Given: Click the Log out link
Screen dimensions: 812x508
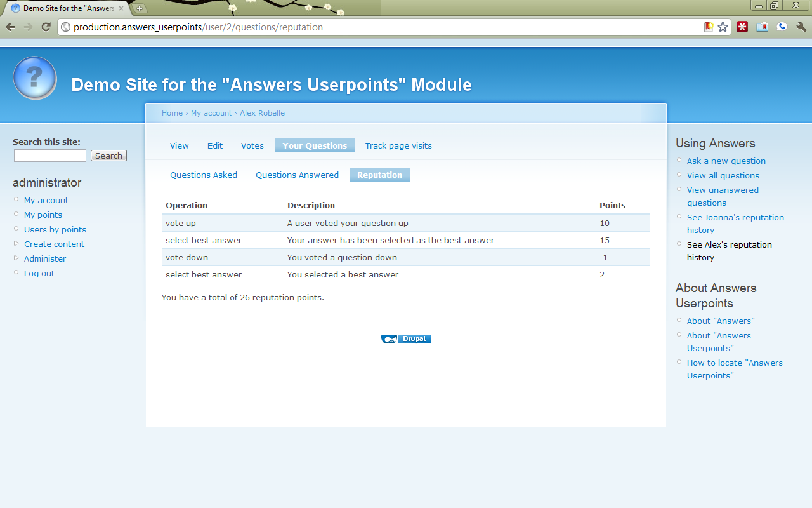Looking at the screenshot, I should coord(39,273).
